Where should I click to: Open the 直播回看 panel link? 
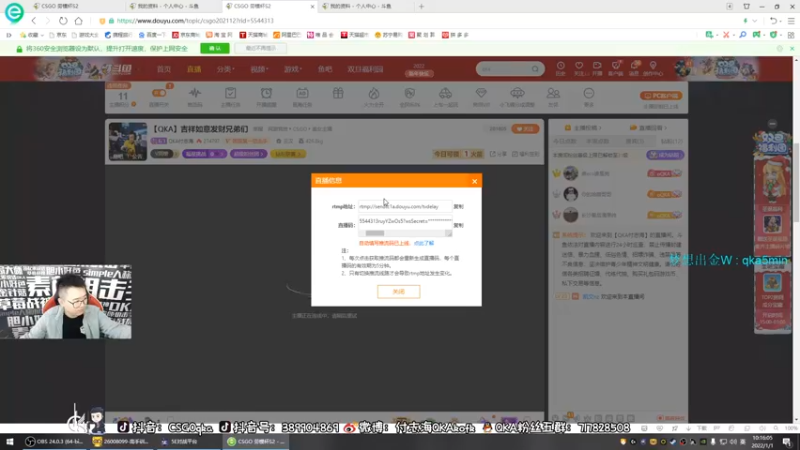[x=648, y=128]
